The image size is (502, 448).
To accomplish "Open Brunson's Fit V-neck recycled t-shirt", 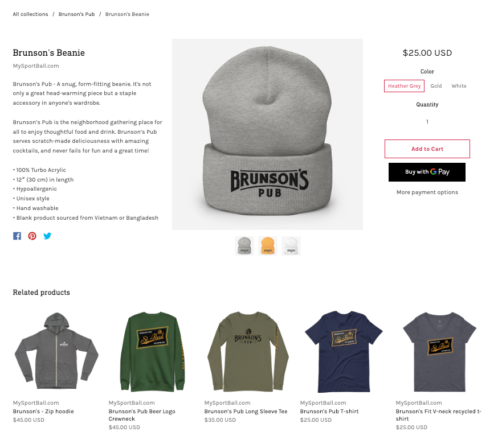I will (439, 415).
